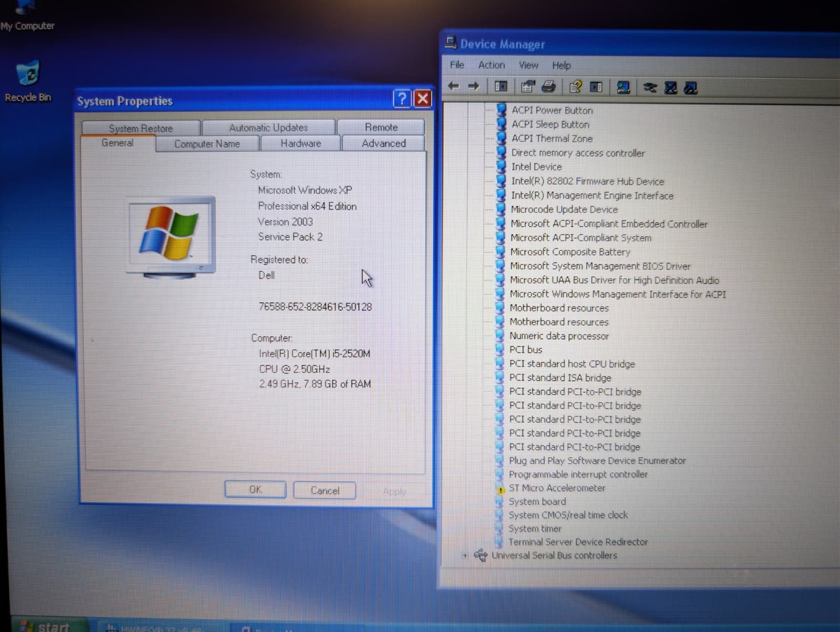Switch to the System Restore tab

(x=141, y=128)
